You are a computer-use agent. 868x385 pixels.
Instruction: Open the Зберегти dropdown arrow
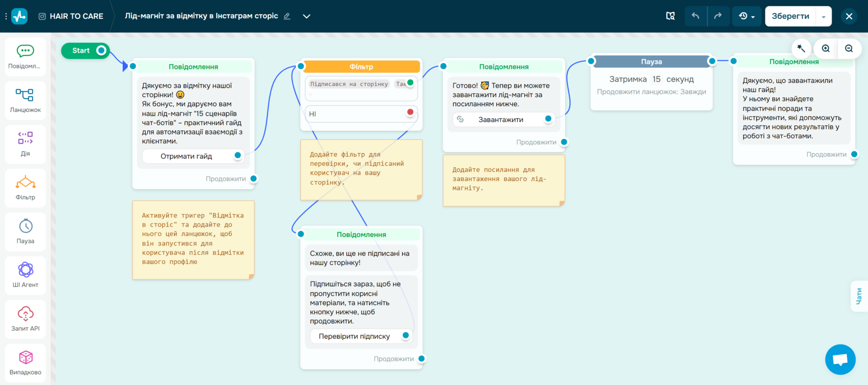click(823, 17)
